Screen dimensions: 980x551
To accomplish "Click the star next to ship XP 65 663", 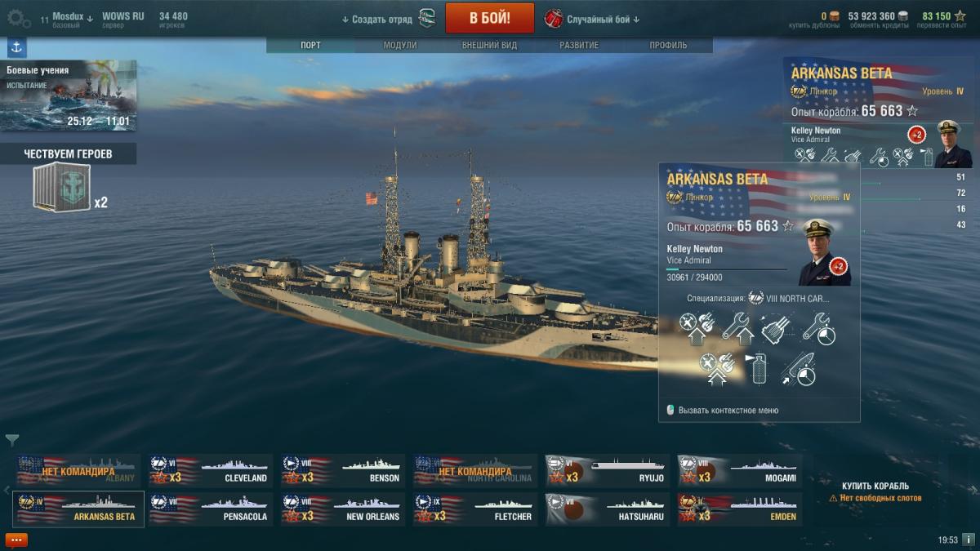I will [788, 226].
